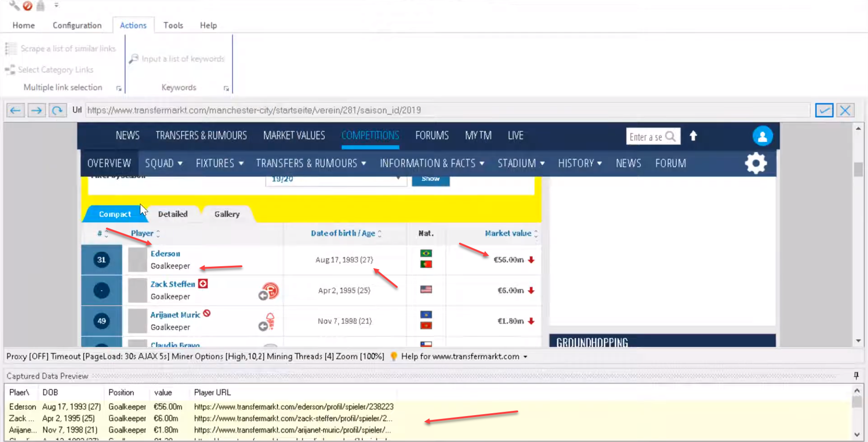868x442 pixels.
Task: Confirm selection with the checkmark icon
Action: tap(824, 110)
